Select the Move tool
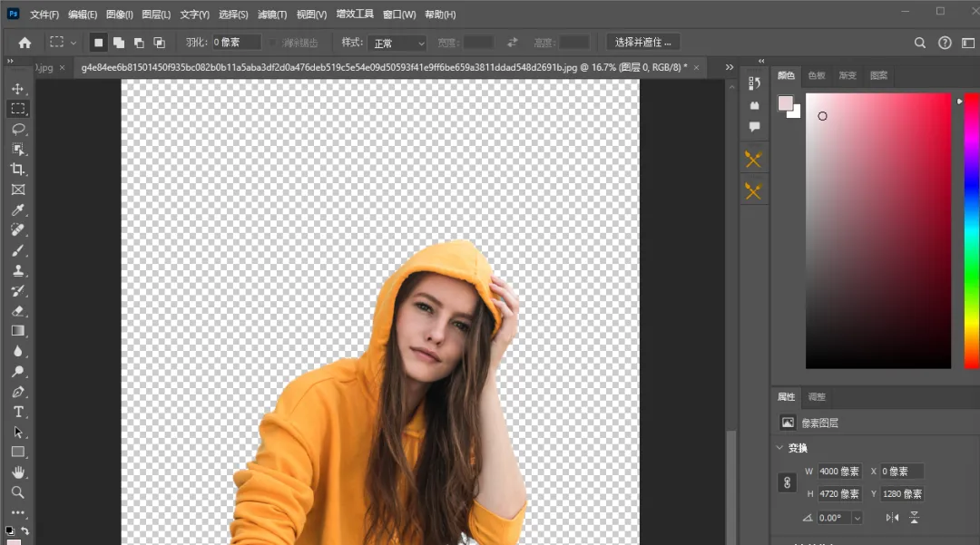The height and width of the screenshot is (545, 980). pyautogui.click(x=17, y=89)
